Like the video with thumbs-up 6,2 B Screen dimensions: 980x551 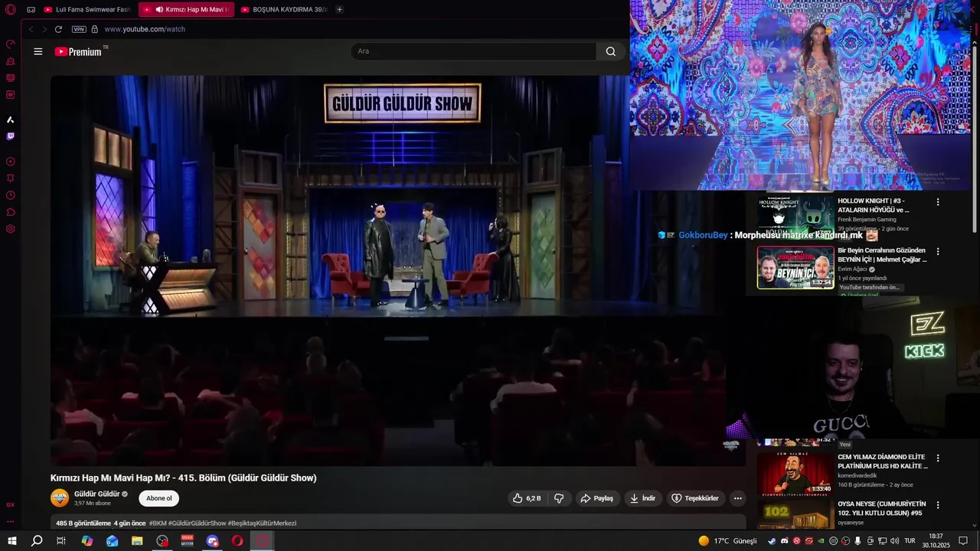(527, 498)
